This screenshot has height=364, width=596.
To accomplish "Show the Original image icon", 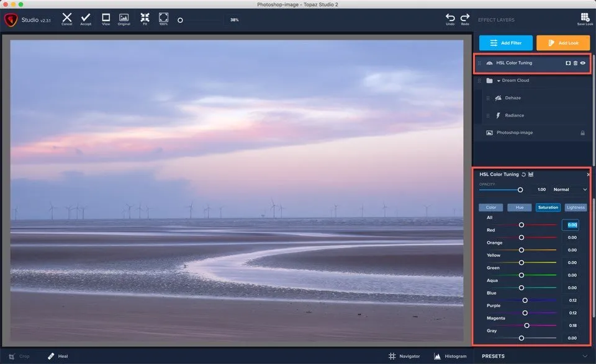I will pyautogui.click(x=124, y=17).
